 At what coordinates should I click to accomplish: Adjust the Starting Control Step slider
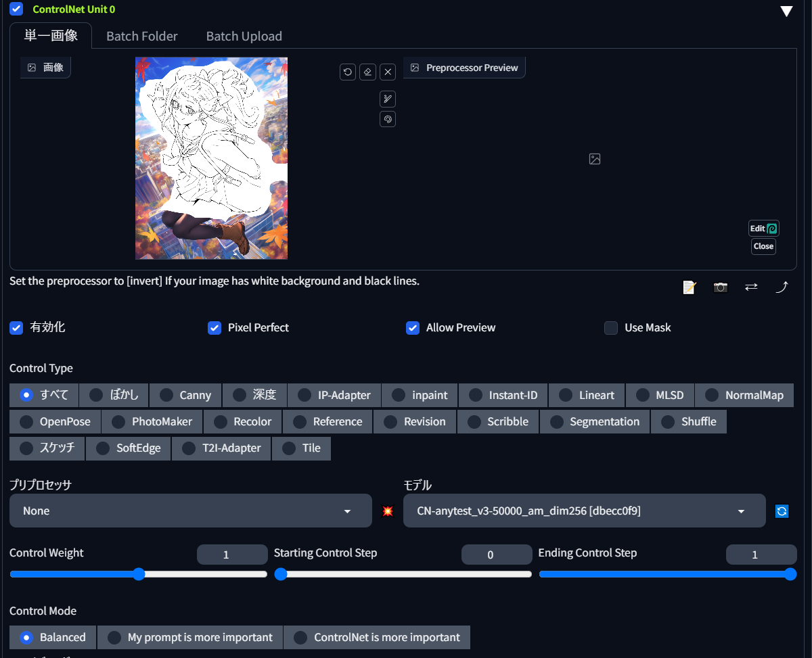click(x=403, y=574)
